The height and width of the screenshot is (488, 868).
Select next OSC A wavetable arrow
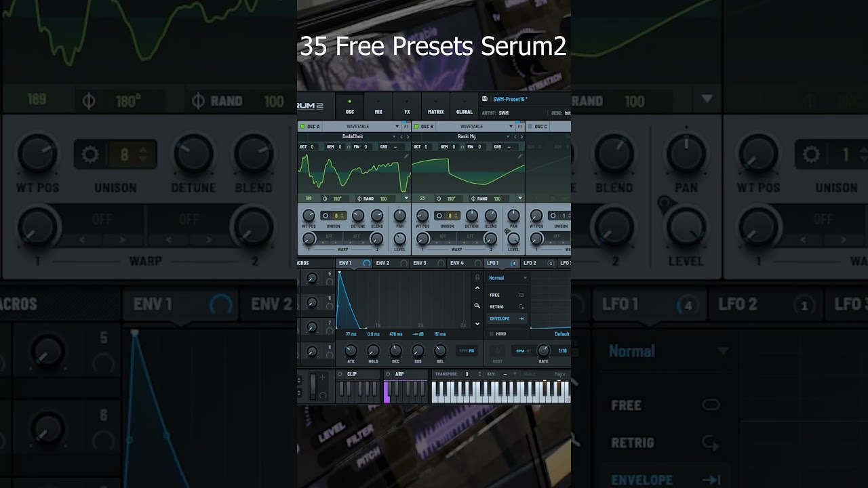407,136
